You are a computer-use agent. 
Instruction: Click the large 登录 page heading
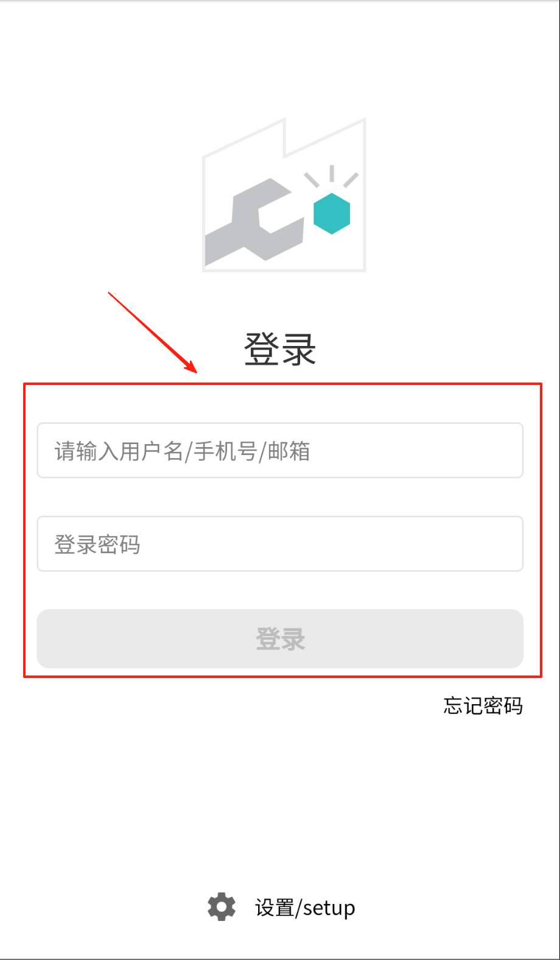(280, 349)
